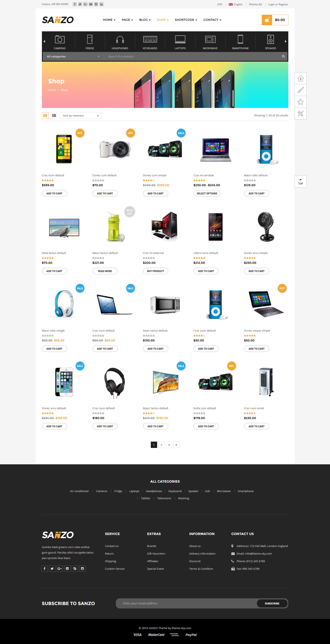Open the Sort by newness dropdown

[81, 116]
